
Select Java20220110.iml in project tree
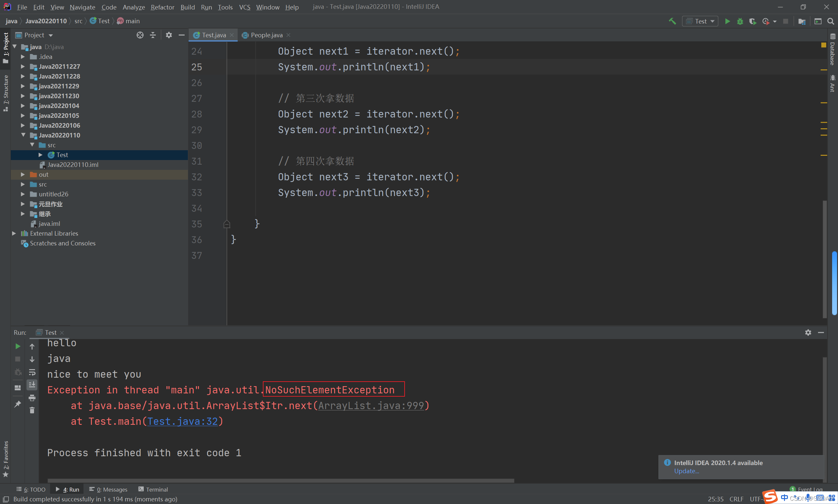(73, 165)
